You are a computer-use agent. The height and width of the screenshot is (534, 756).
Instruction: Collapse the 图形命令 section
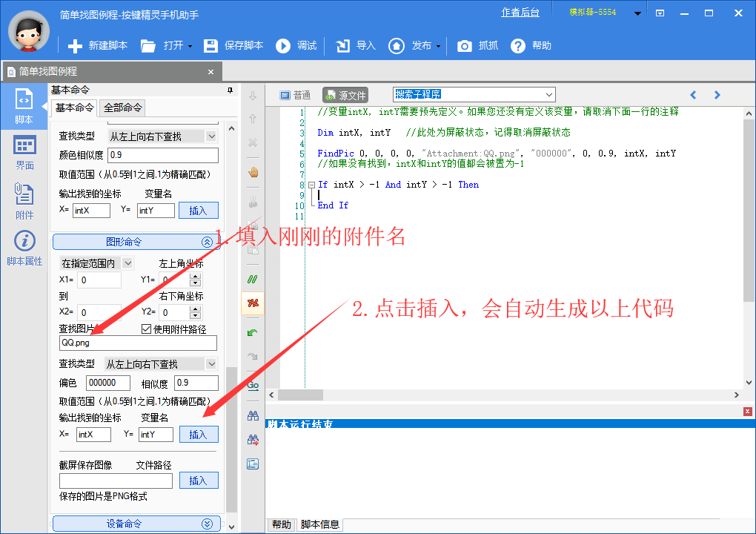pos(207,243)
